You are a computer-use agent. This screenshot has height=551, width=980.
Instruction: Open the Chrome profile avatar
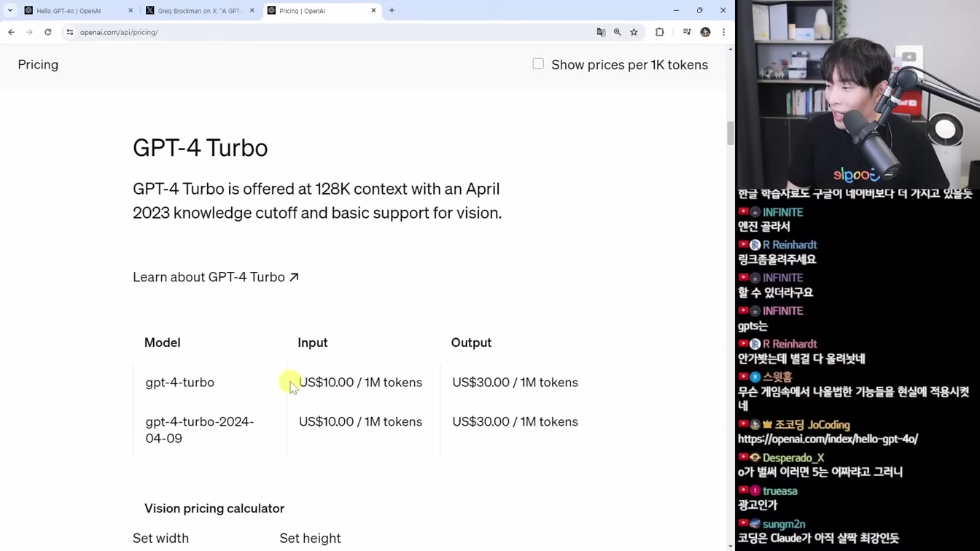[705, 32]
